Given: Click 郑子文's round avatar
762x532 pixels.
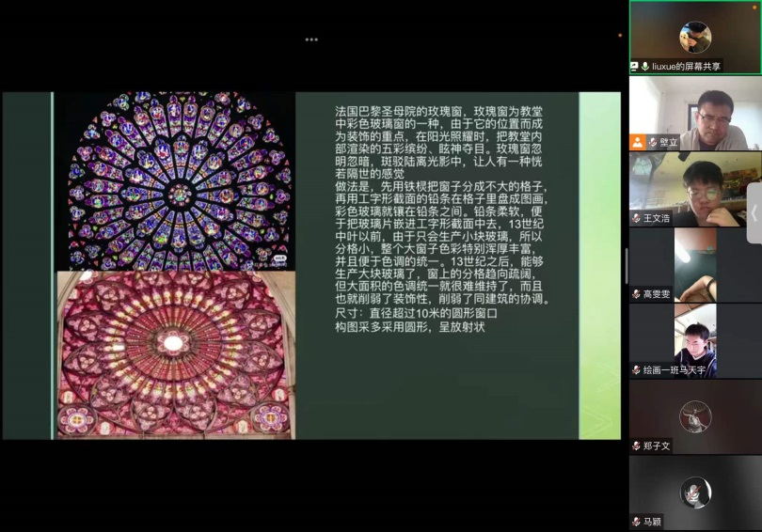Looking at the screenshot, I should (695, 415).
